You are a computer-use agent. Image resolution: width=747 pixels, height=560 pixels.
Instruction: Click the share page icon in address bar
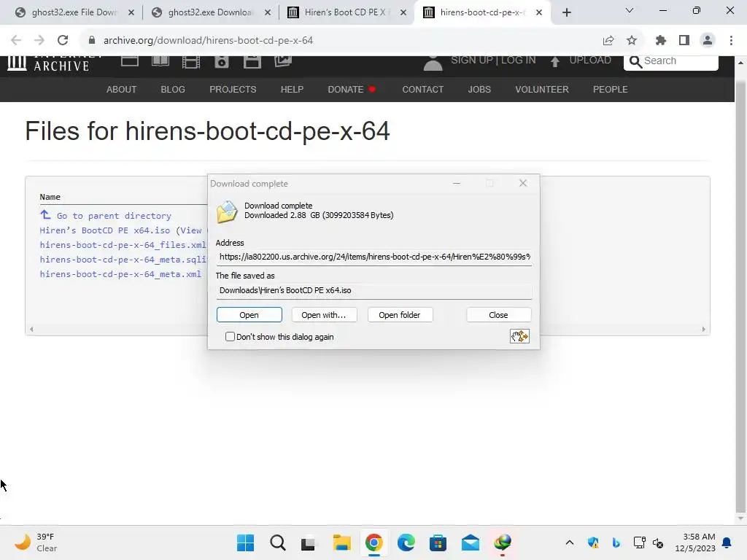click(608, 40)
